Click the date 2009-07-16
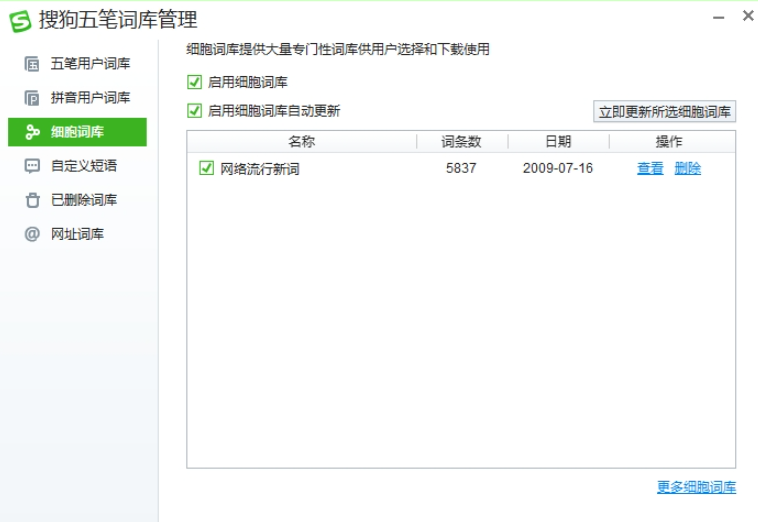This screenshot has height=522, width=758. pos(558,168)
